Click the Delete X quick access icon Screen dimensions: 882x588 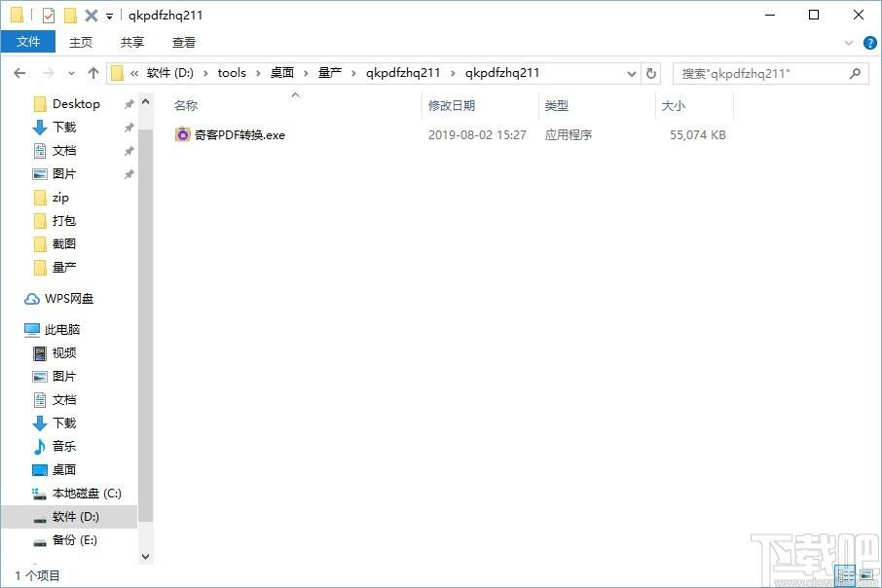pos(92,16)
